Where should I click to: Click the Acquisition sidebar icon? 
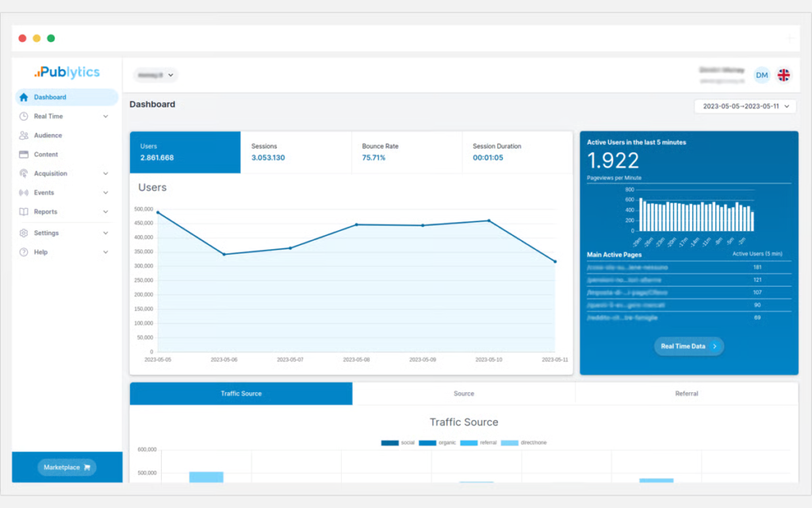point(24,174)
